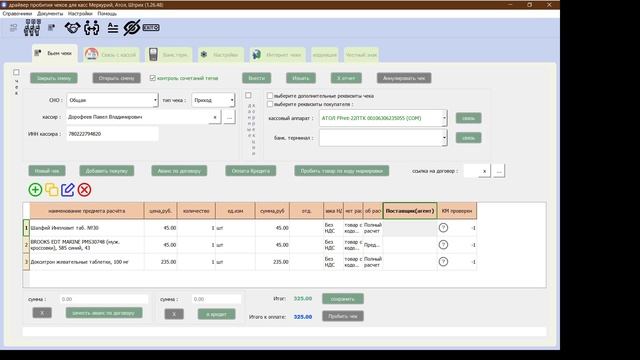The height and width of the screenshot is (360, 640).
Task: Add a row with green plus icon
Action: 35,190
